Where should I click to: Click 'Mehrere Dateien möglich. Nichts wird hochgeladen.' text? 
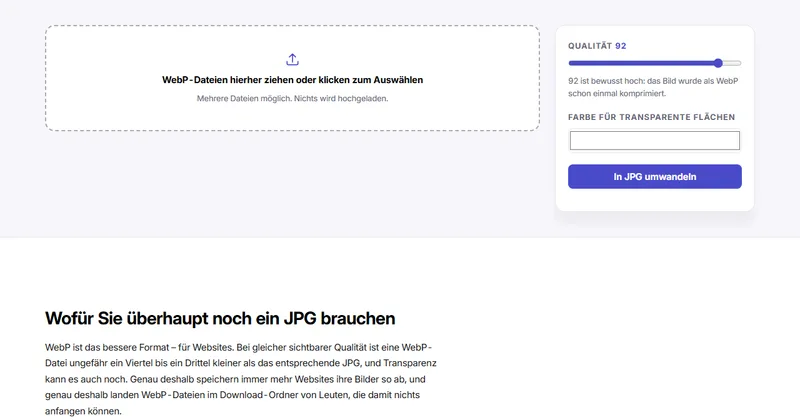coord(292,98)
